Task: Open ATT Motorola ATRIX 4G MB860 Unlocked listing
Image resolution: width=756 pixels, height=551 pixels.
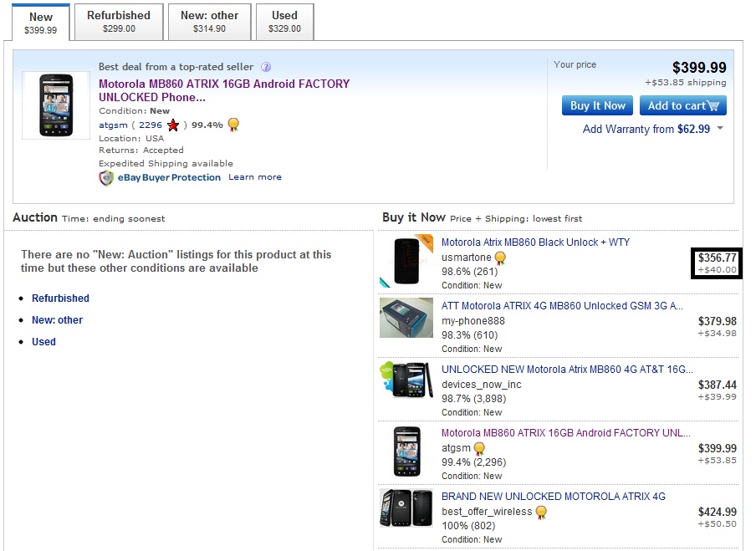Action: pos(562,306)
